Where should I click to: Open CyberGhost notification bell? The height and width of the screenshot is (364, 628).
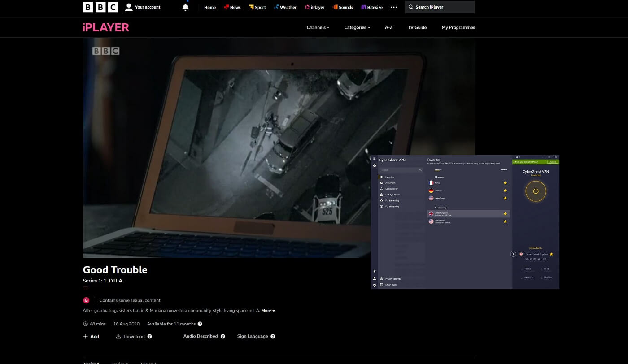pos(517,157)
